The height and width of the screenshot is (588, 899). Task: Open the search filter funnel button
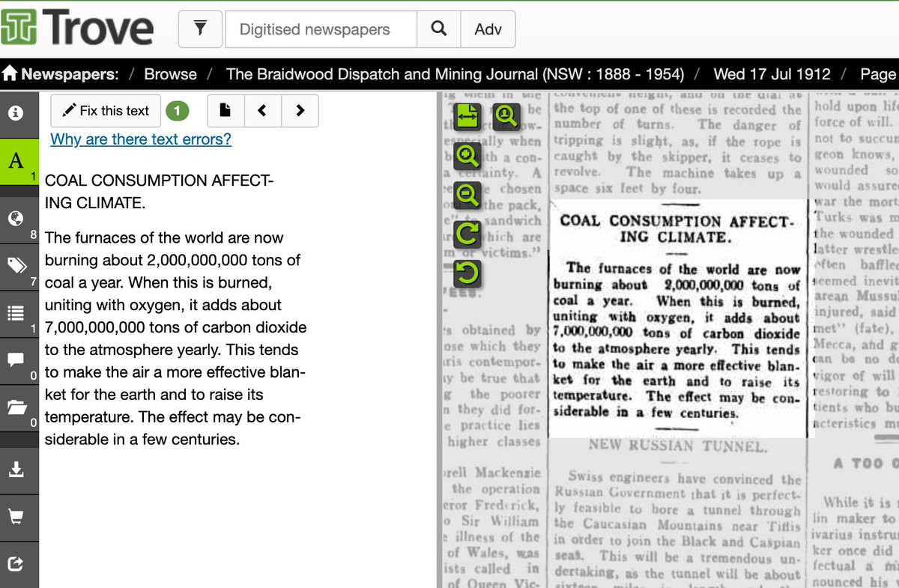coord(199,30)
